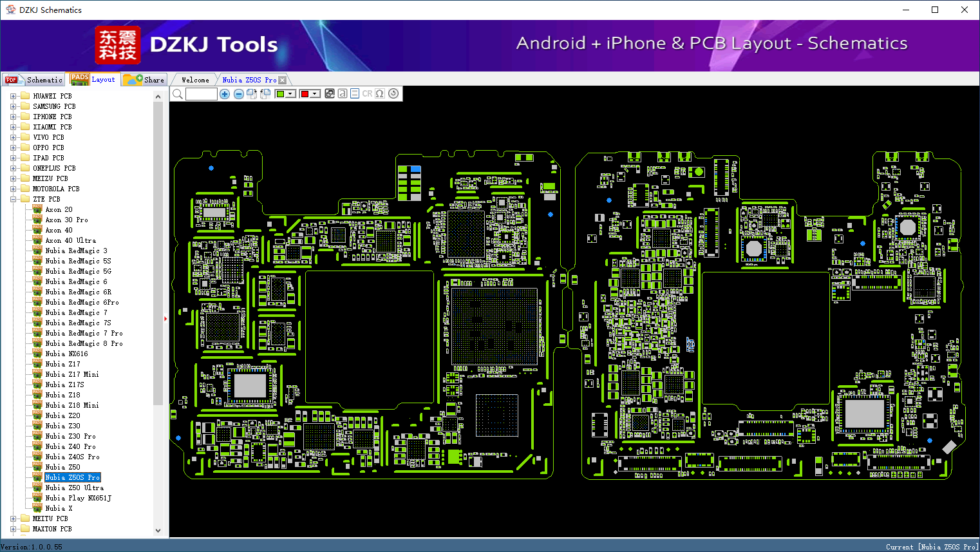Image resolution: width=980 pixels, height=552 pixels.
Task: Toggle the letter 'a' text labels icon
Action: click(343, 93)
